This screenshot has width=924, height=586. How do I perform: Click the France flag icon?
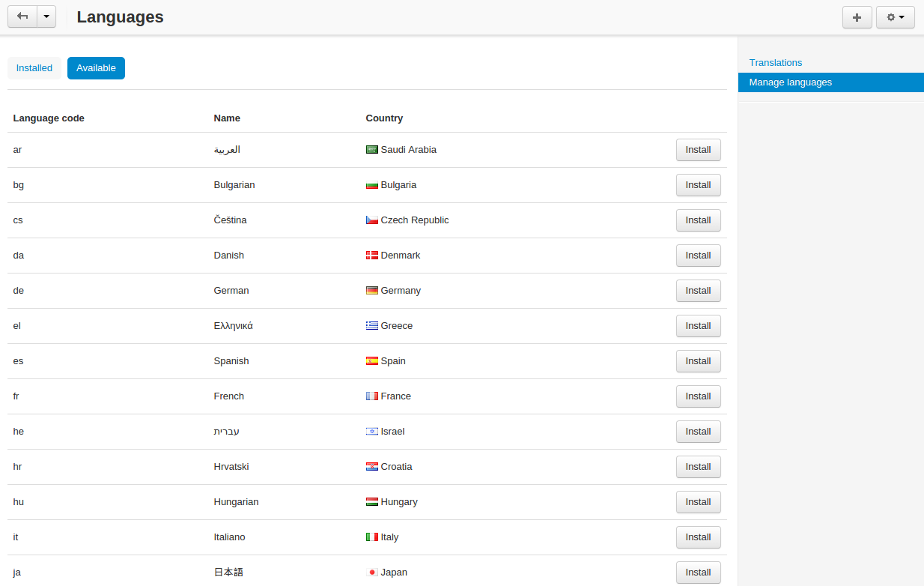(372, 396)
